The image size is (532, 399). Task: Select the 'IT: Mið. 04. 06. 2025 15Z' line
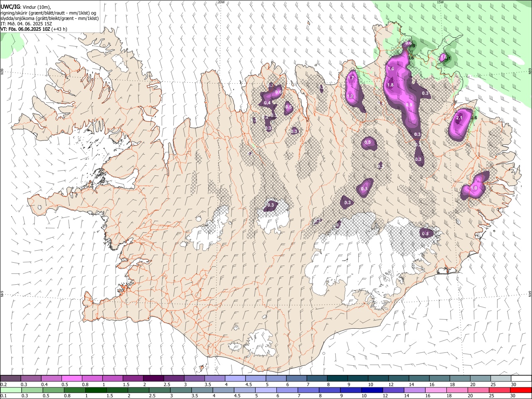point(26,24)
